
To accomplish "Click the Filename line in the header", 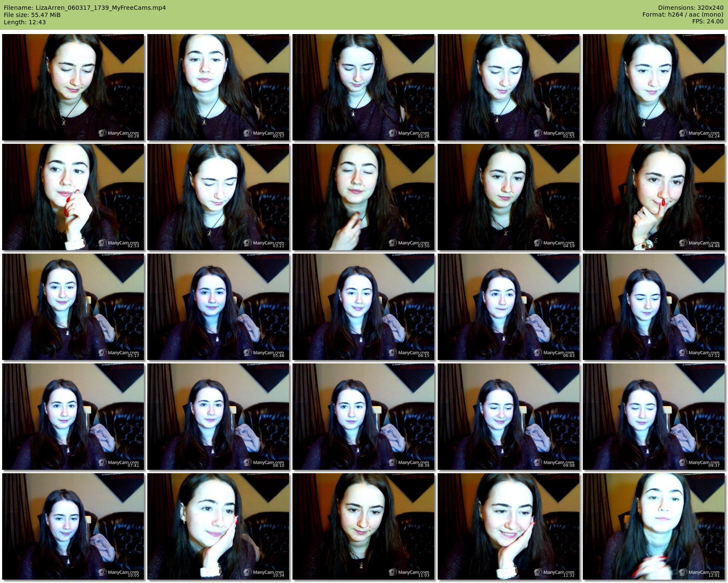I will coord(85,8).
